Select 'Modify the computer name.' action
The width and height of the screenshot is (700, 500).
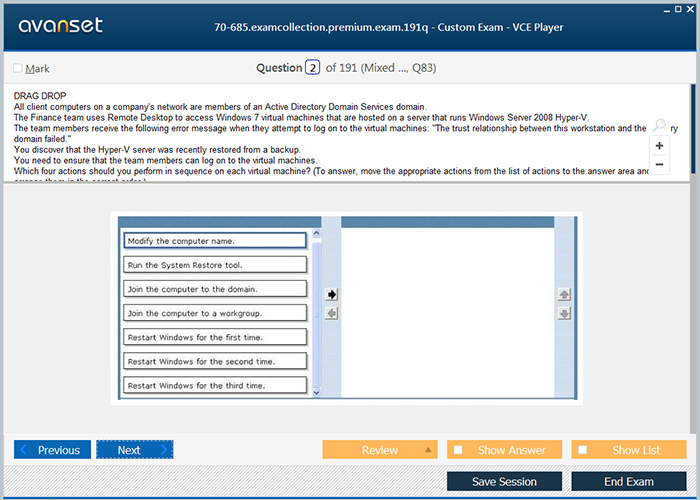[215, 241]
